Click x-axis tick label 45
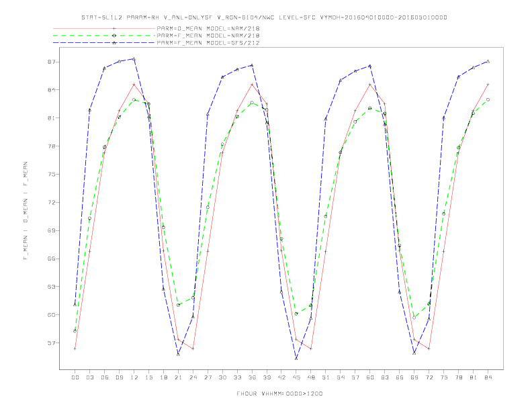This screenshot has width=532, height=411. tap(296, 377)
